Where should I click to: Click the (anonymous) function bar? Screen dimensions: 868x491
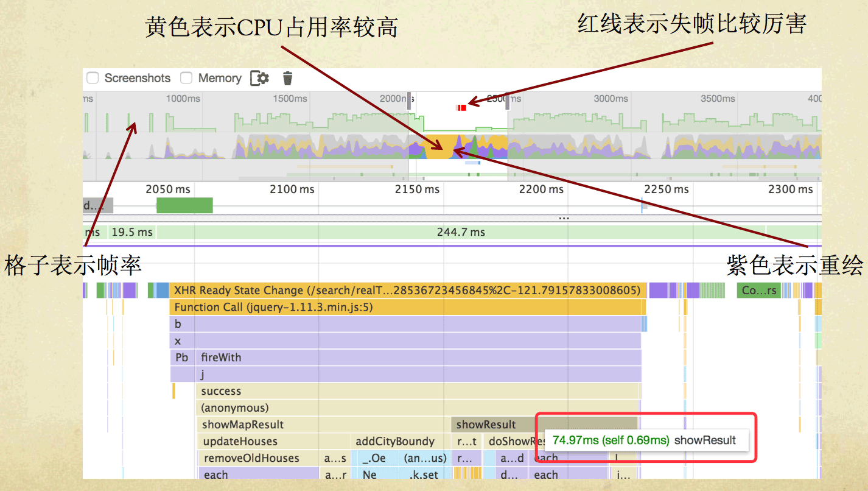tap(418, 408)
